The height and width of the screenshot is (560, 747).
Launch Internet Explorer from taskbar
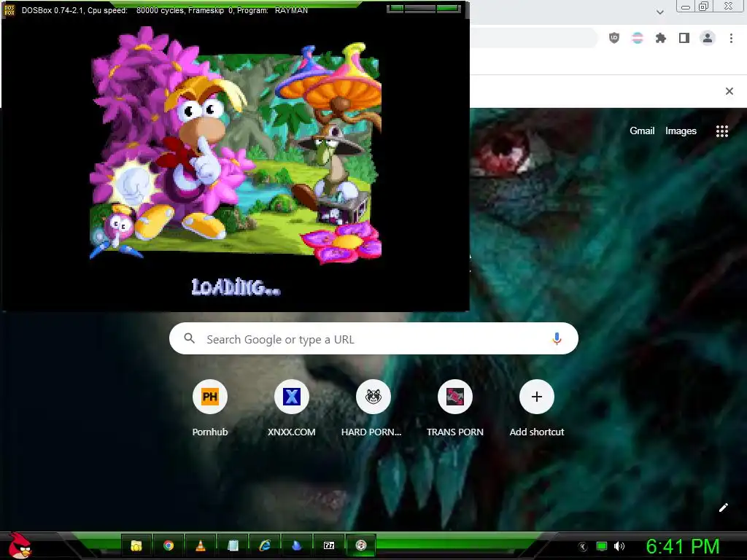(x=264, y=545)
